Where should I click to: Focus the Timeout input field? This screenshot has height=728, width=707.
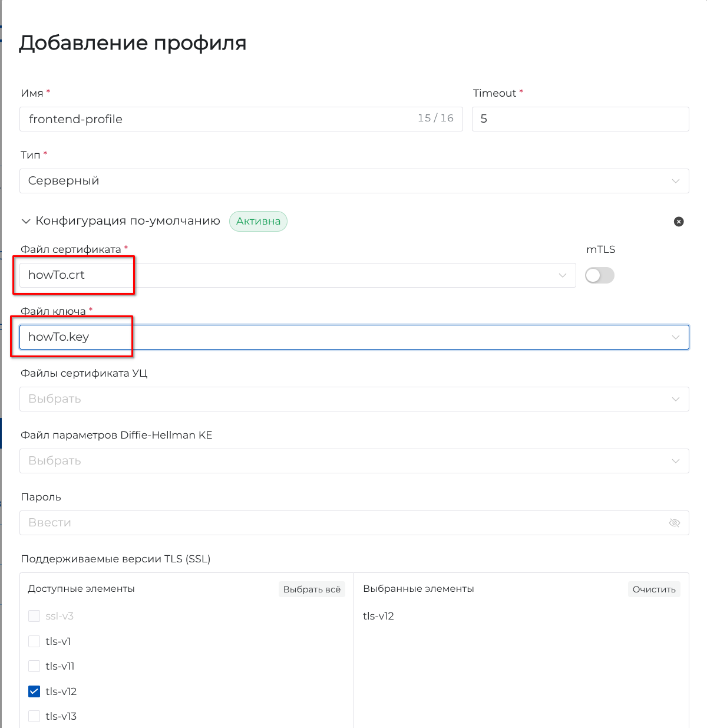580,119
